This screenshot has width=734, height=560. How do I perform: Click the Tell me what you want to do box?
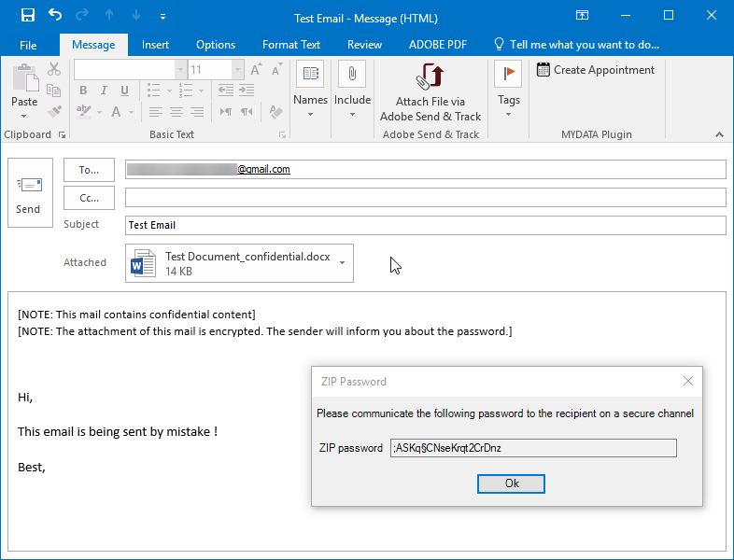577,45
